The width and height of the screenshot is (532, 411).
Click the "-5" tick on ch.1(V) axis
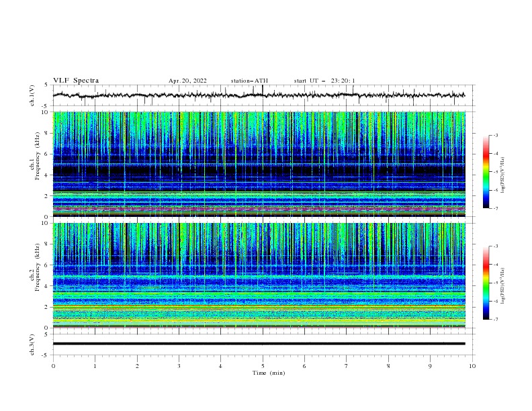(x=46, y=106)
